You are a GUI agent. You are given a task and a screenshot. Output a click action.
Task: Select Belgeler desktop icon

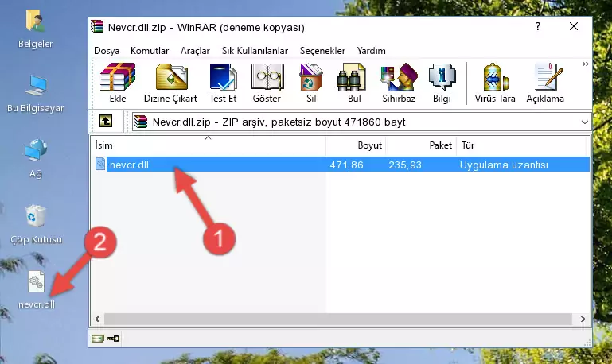coord(35,29)
